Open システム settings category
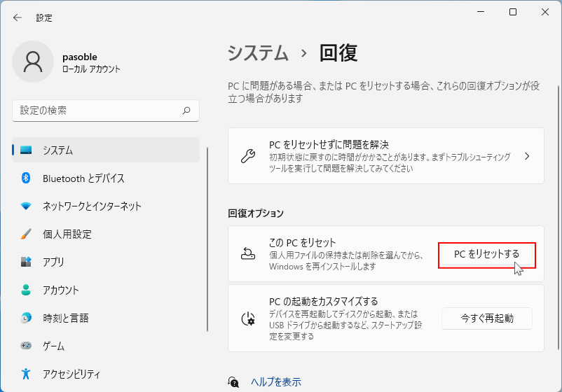The height and width of the screenshot is (392, 562). (x=106, y=150)
